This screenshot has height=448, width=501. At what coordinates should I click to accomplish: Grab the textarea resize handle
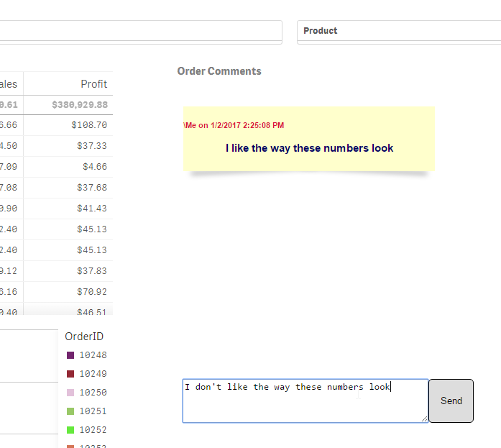click(x=424, y=419)
